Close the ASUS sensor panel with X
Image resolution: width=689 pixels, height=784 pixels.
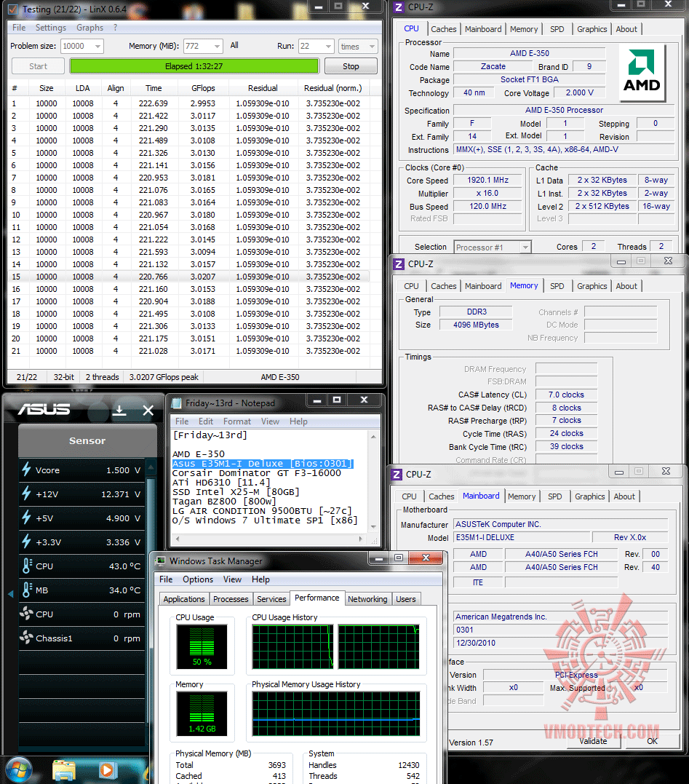tap(148, 411)
